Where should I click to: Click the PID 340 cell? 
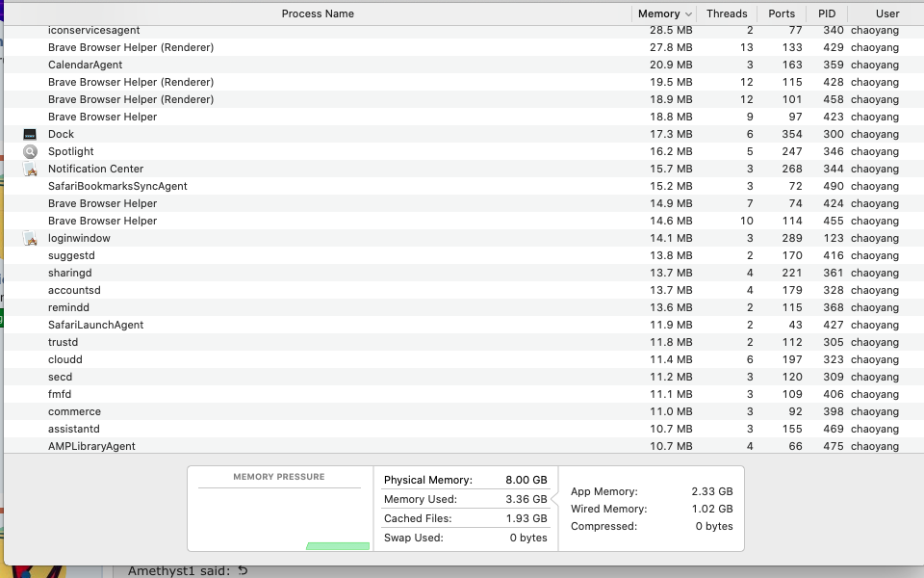click(834, 30)
